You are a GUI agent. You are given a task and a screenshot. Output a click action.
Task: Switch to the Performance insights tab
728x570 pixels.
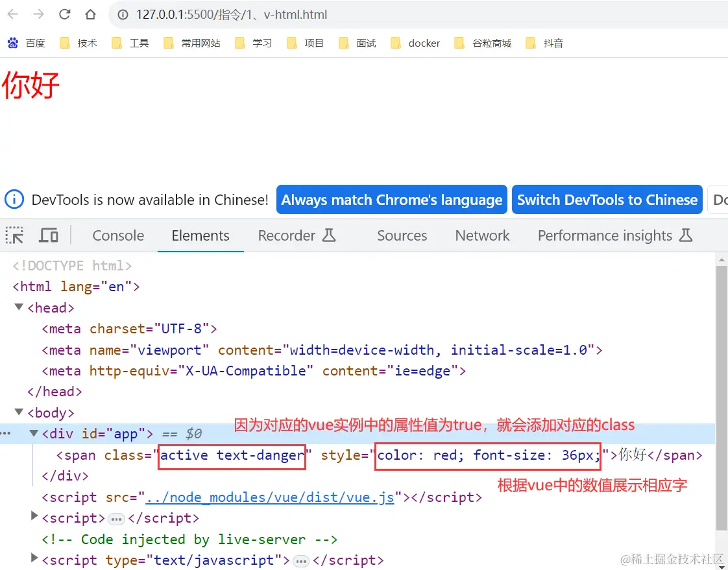615,236
